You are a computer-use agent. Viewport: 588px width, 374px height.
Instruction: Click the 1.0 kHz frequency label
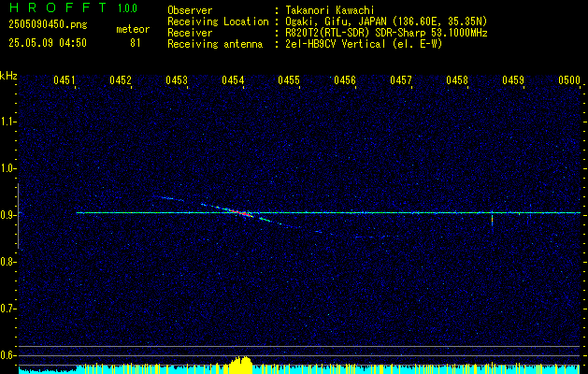pos(7,168)
